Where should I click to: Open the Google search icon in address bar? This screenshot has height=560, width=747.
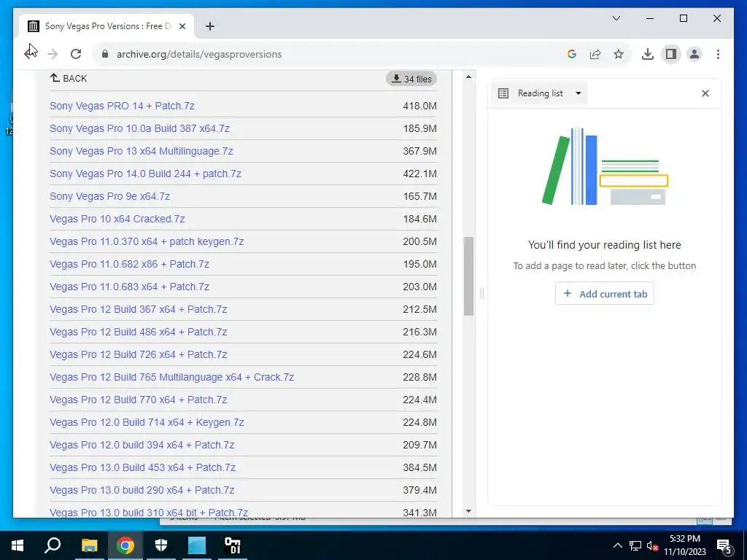tap(572, 54)
